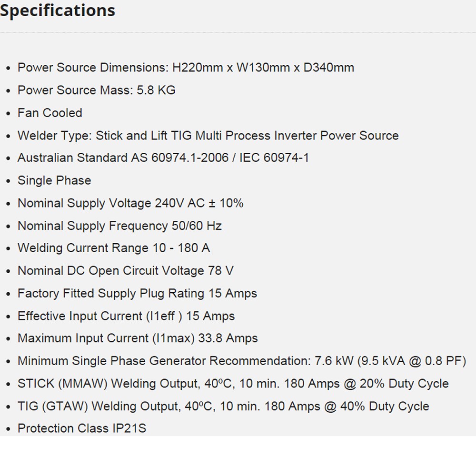Click the Fan Cooled list item
This screenshot has height=476, width=476.
(50, 113)
